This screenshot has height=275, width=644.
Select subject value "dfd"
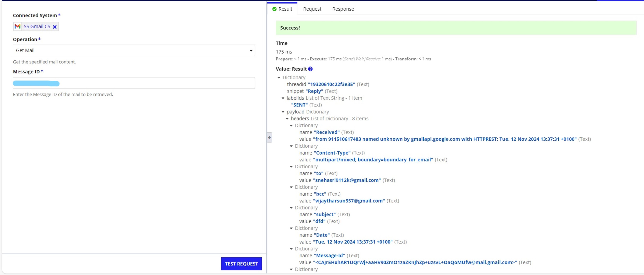tap(319, 221)
